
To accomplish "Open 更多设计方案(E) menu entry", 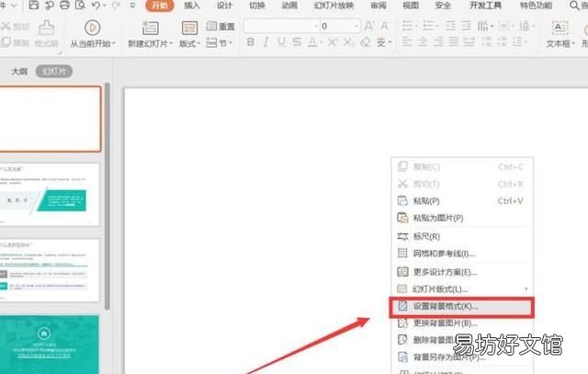I will (x=461, y=272).
